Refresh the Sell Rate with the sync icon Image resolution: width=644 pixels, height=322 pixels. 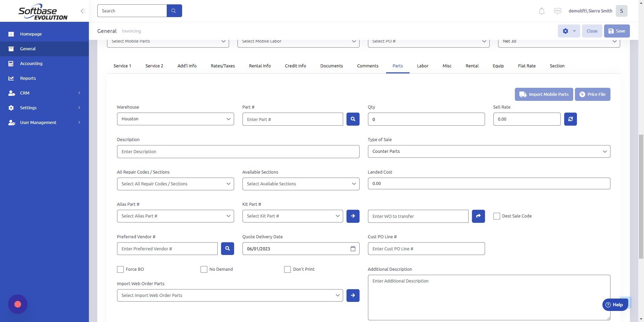point(570,119)
